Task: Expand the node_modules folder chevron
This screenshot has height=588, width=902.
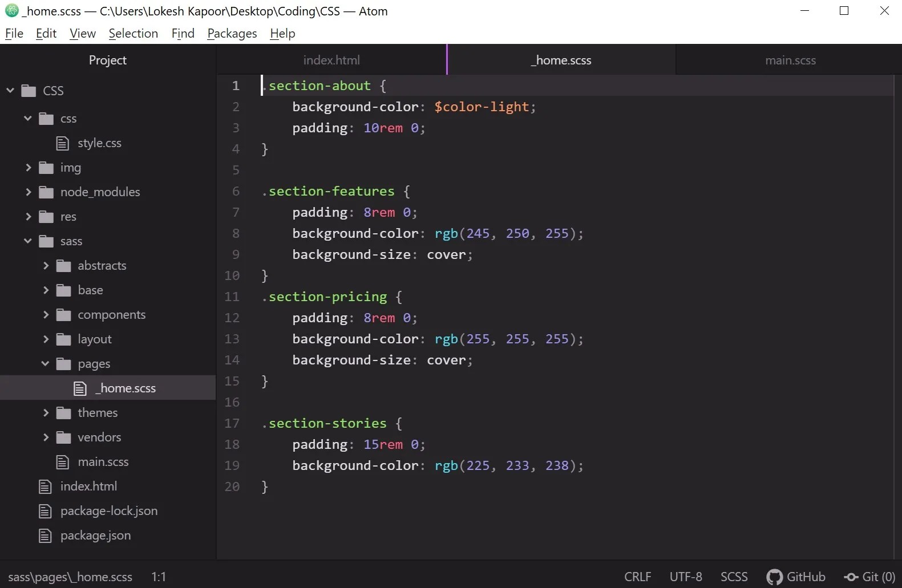Action: 29,192
